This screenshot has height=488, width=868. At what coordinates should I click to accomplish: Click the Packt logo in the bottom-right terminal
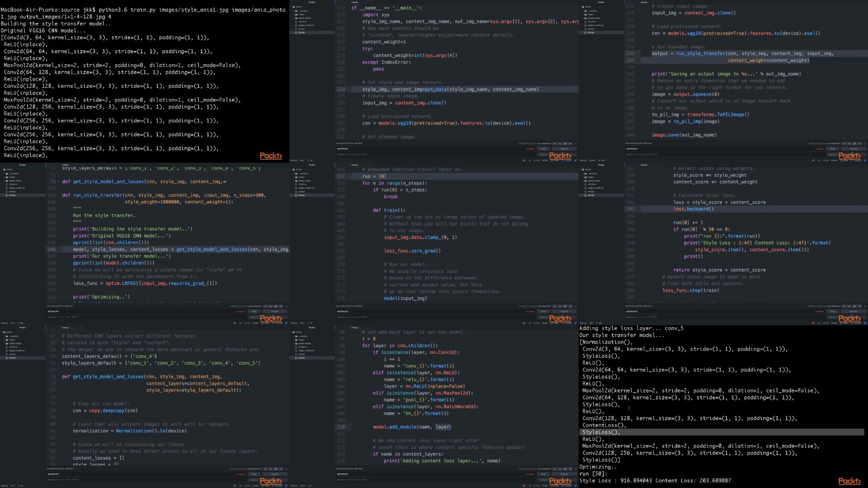point(849,481)
